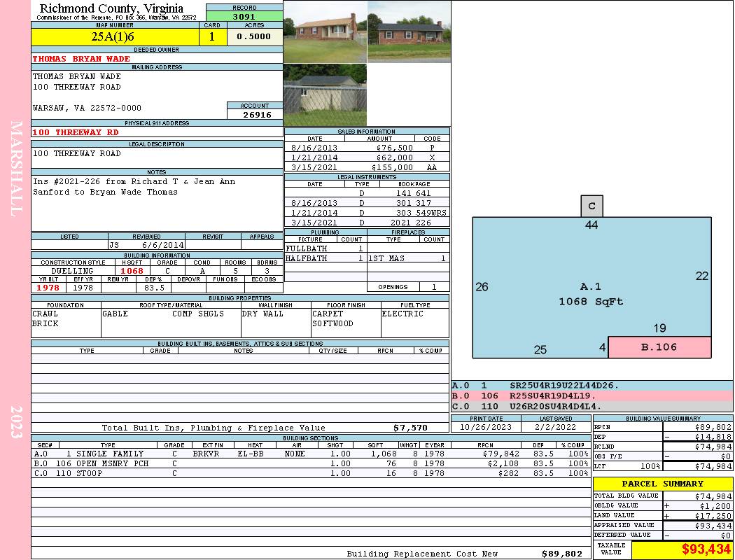Select the sale amount $76,500
The width and height of the screenshot is (735, 560).
pos(395,148)
